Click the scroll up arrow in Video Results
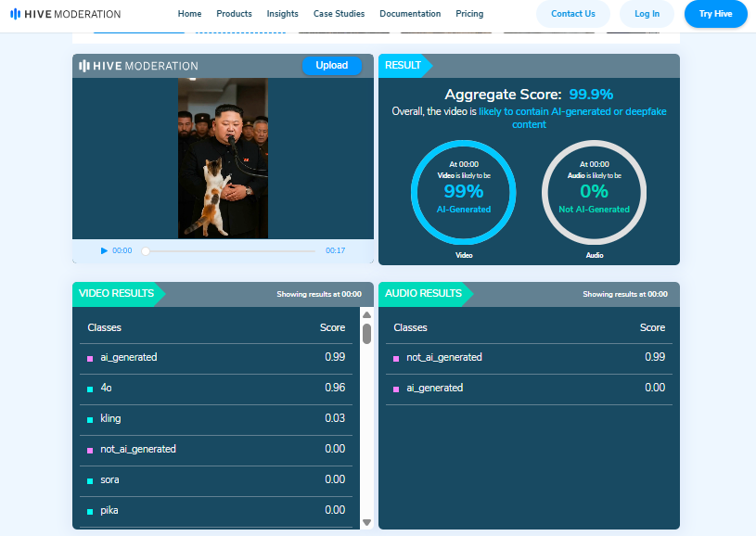This screenshot has height=536, width=756. point(367,314)
